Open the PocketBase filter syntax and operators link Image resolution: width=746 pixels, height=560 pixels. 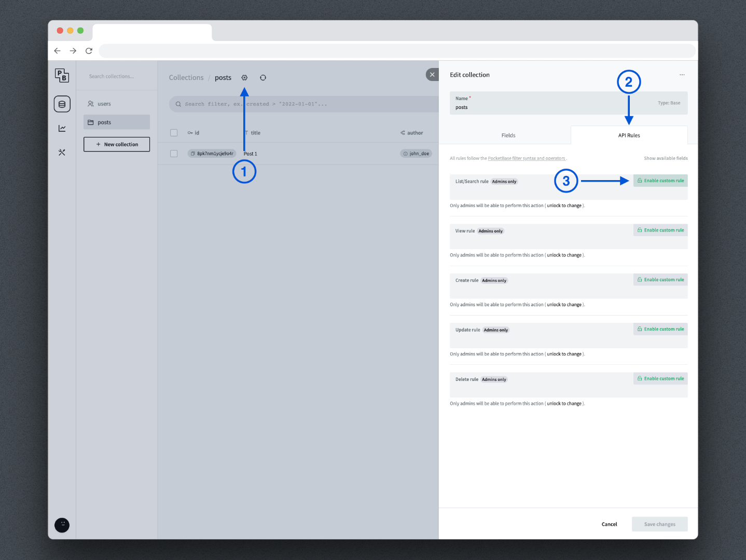coord(527,158)
